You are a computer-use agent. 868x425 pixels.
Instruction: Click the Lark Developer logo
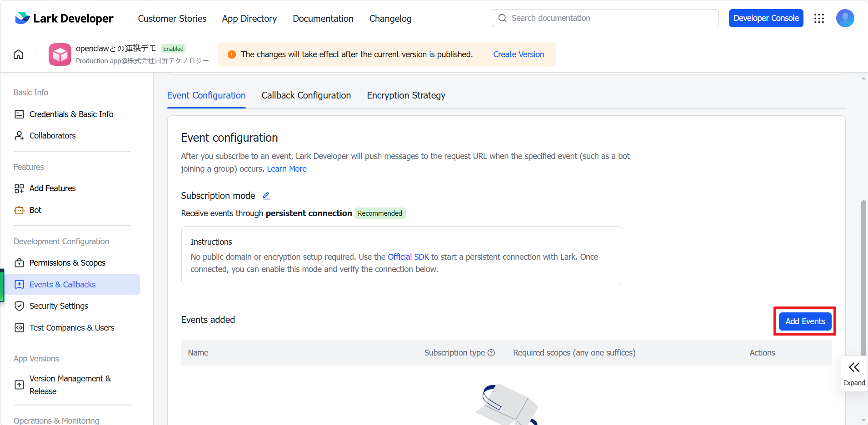pos(64,18)
